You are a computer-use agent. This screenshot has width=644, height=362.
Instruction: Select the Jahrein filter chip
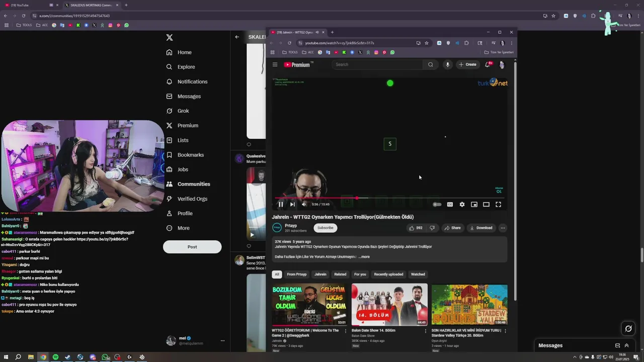(320, 275)
